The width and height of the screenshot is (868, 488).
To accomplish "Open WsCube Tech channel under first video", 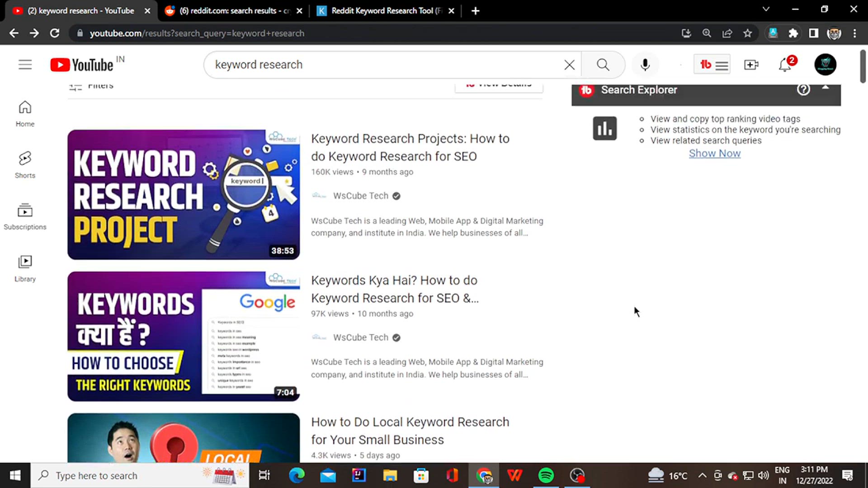I will point(360,196).
